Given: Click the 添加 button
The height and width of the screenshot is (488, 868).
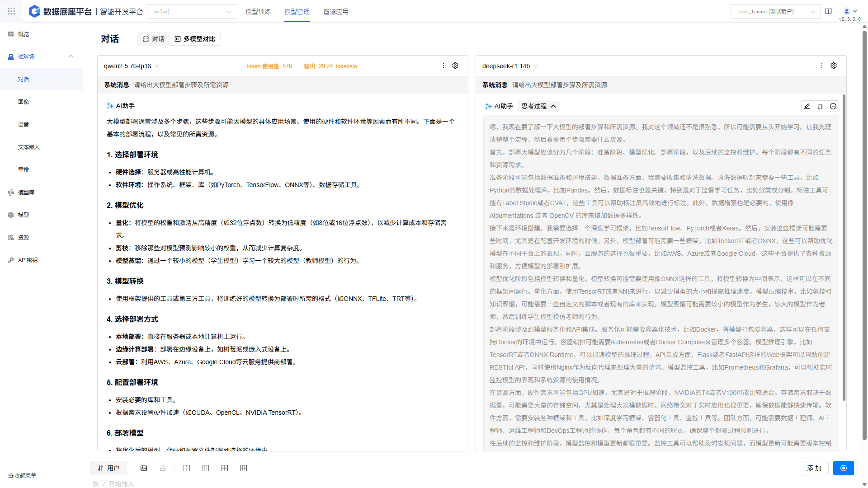Looking at the screenshot, I should coord(814,468).
